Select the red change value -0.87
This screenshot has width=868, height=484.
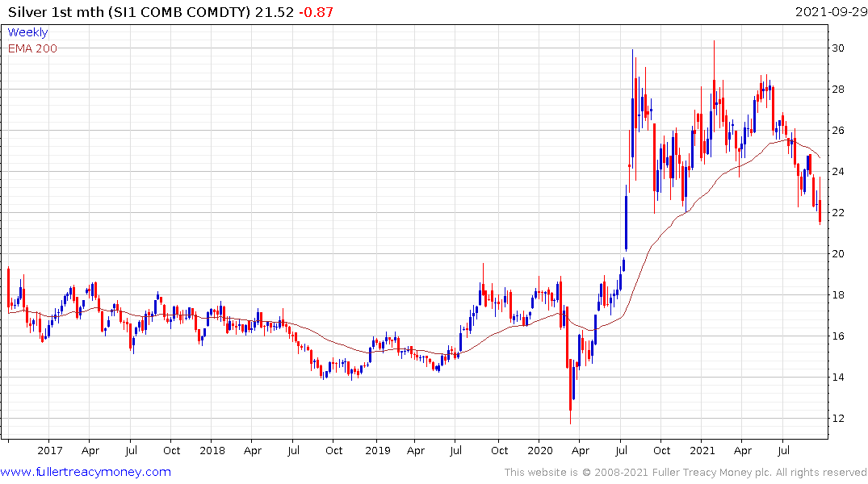point(316,12)
